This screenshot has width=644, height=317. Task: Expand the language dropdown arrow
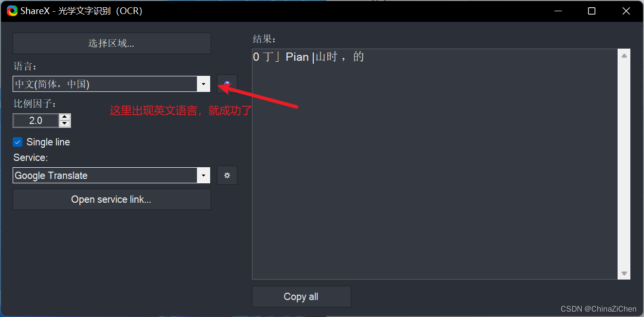pyautogui.click(x=204, y=84)
